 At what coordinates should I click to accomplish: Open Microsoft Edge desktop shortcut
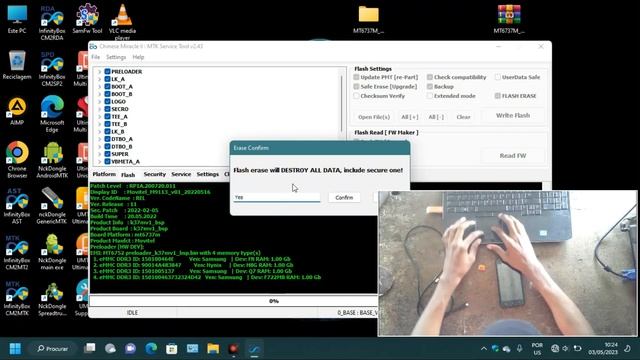tap(51, 114)
